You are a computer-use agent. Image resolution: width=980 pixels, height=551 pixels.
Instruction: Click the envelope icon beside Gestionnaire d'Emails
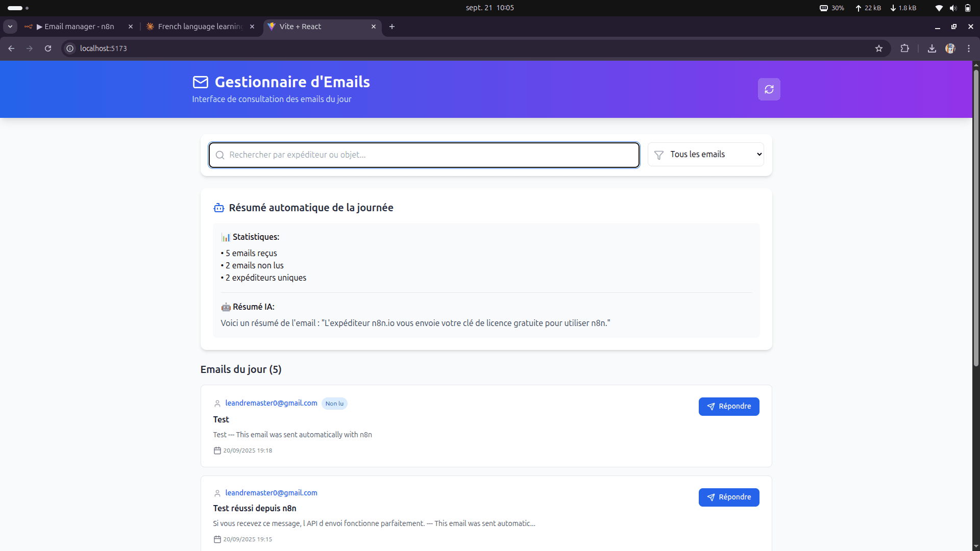pyautogui.click(x=200, y=82)
